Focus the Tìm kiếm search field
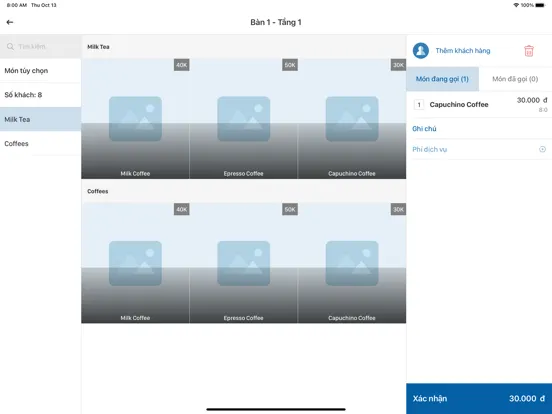Image resolution: width=552 pixels, height=414 pixels. coord(40,46)
